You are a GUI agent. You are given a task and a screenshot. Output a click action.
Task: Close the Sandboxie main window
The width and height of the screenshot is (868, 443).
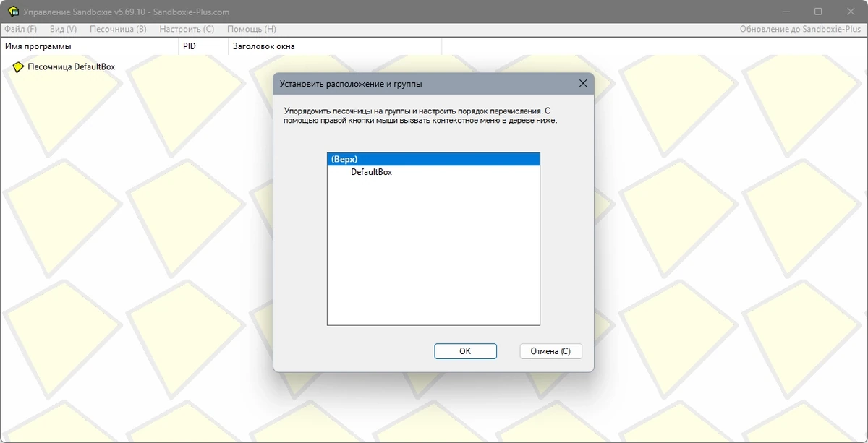[851, 12]
